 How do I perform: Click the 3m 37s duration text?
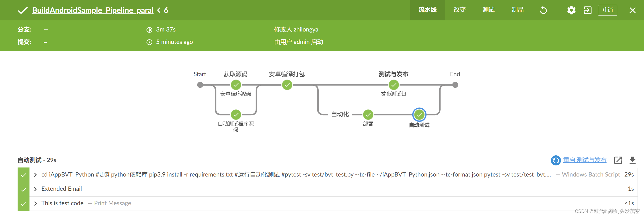166,30
